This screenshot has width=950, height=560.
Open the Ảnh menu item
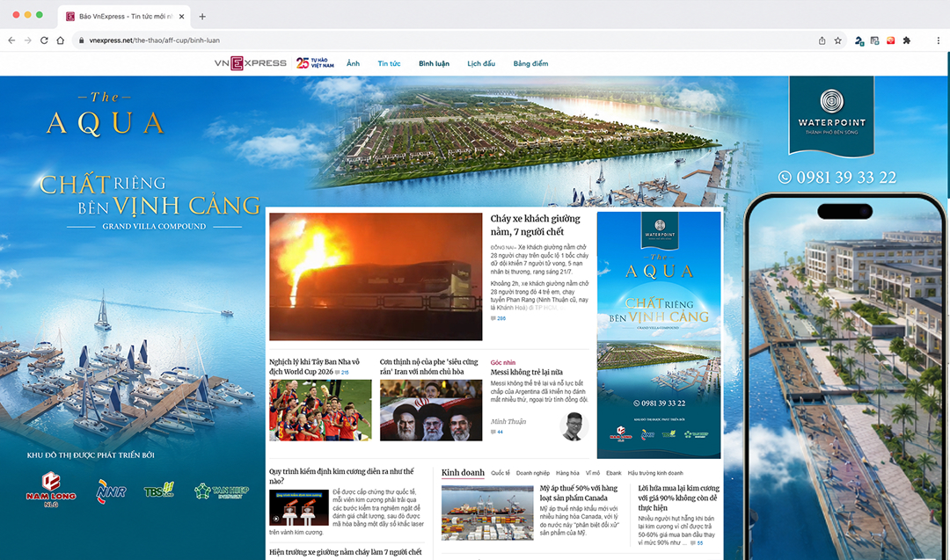pyautogui.click(x=354, y=63)
